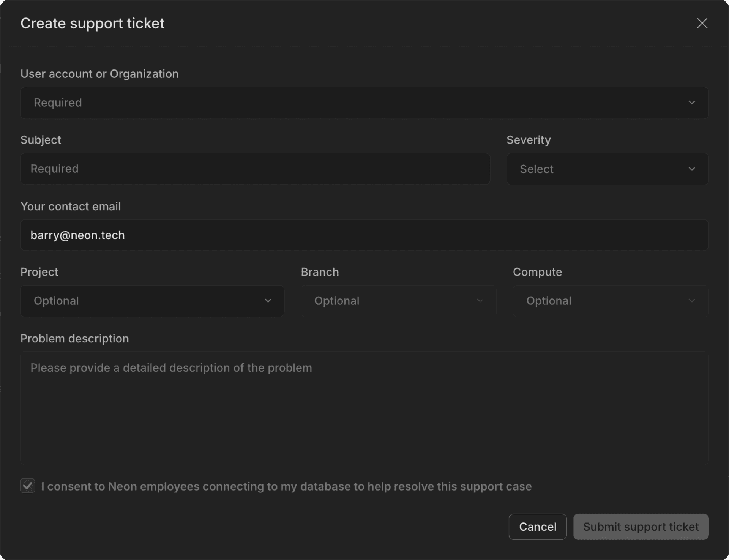Click the Cancel button
The width and height of the screenshot is (729, 560).
(x=537, y=527)
